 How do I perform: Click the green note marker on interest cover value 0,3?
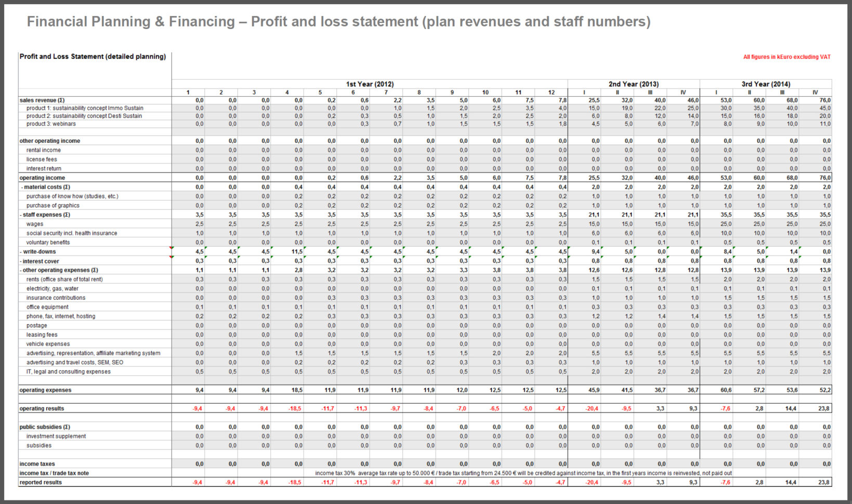click(x=205, y=257)
